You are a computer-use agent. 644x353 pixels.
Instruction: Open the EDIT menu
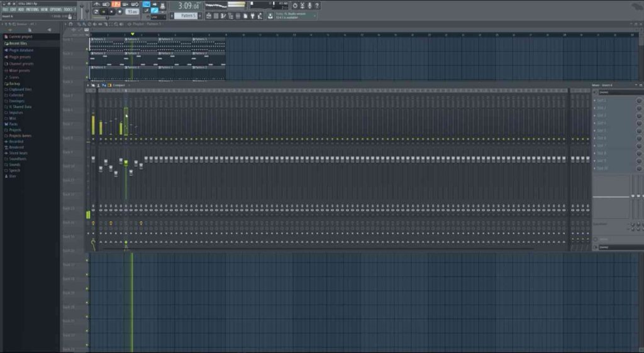click(x=13, y=9)
